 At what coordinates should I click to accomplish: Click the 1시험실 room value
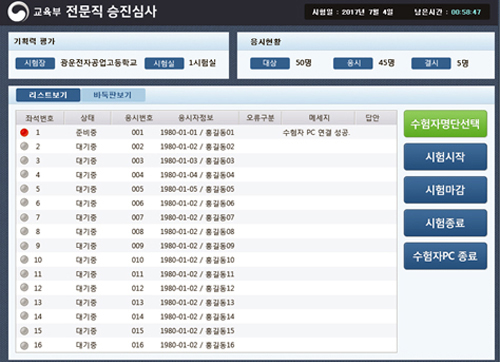[x=202, y=63]
